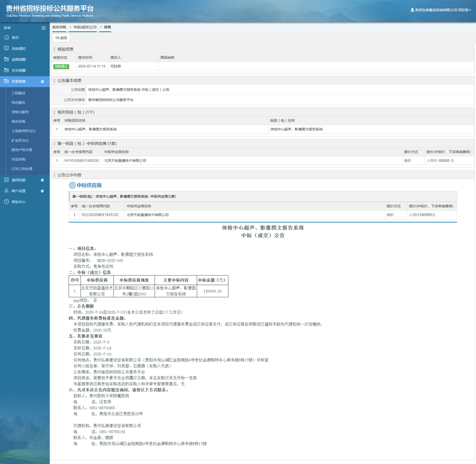Open the user account dropdown at top right
The width and height of the screenshot is (476, 464).
[441, 10]
